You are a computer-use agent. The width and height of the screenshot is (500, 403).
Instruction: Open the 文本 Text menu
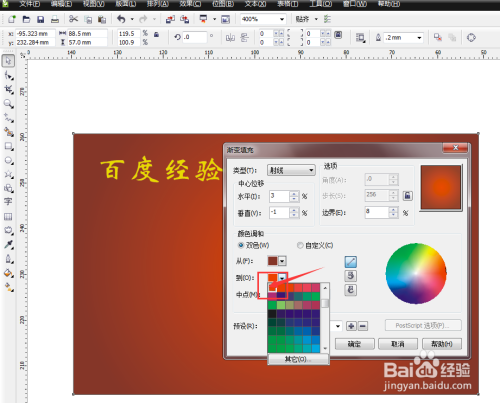click(x=255, y=4)
